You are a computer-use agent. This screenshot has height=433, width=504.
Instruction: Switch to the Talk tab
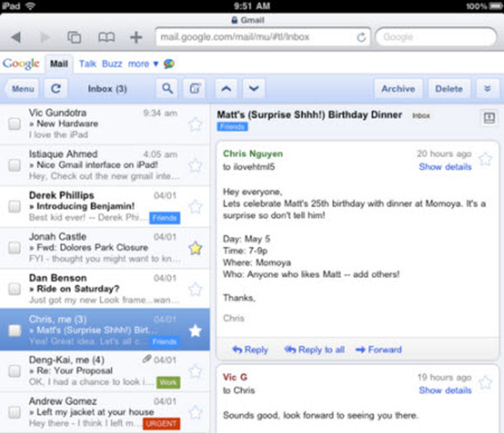pyautogui.click(x=87, y=64)
